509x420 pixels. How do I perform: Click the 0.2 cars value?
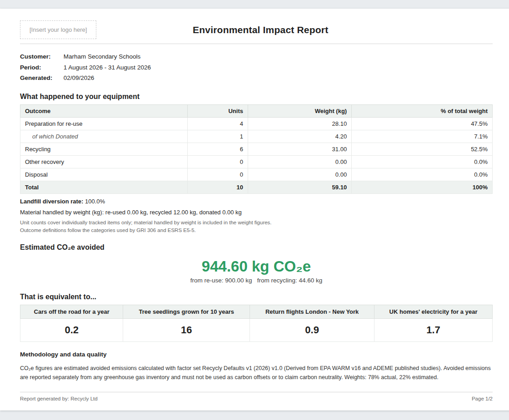[x=72, y=330]
